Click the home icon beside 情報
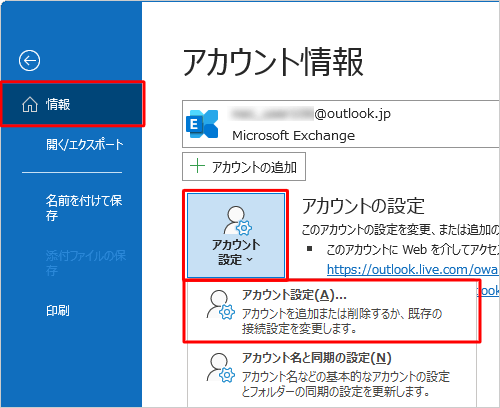The width and height of the screenshot is (500, 408). coord(30,104)
